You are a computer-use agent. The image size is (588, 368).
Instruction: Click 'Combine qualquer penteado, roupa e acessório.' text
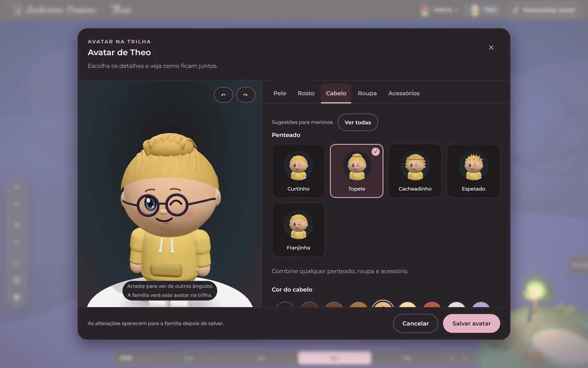(x=340, y=271)
